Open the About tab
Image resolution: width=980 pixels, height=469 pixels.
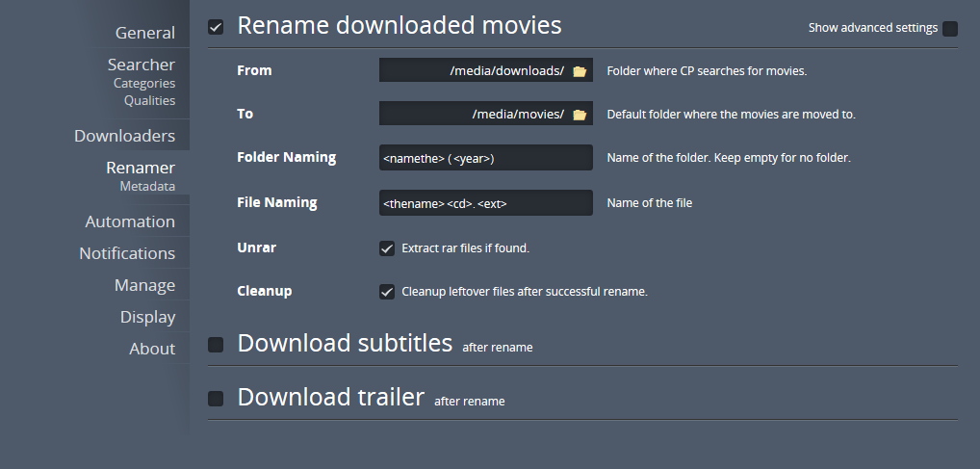(152, 349)
